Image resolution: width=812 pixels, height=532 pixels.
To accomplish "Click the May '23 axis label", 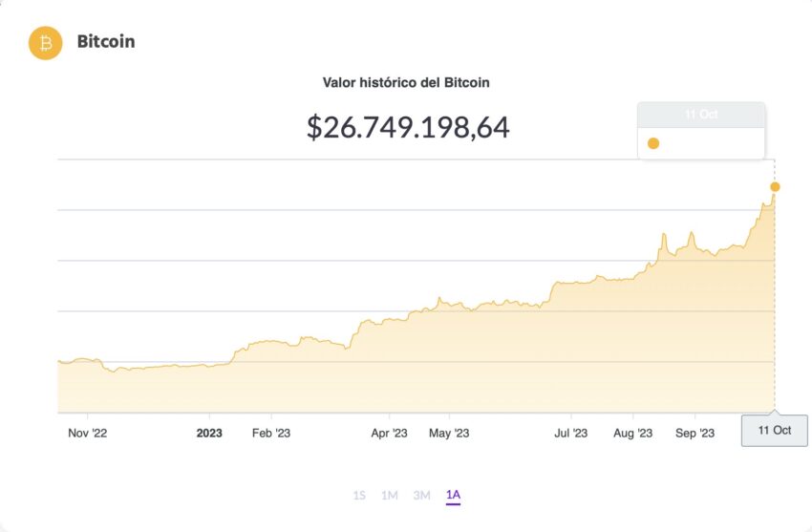I will point(449,433).
